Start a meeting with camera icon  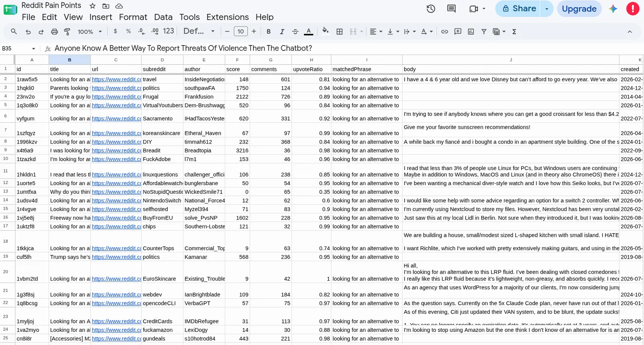(x=474, y=8)
